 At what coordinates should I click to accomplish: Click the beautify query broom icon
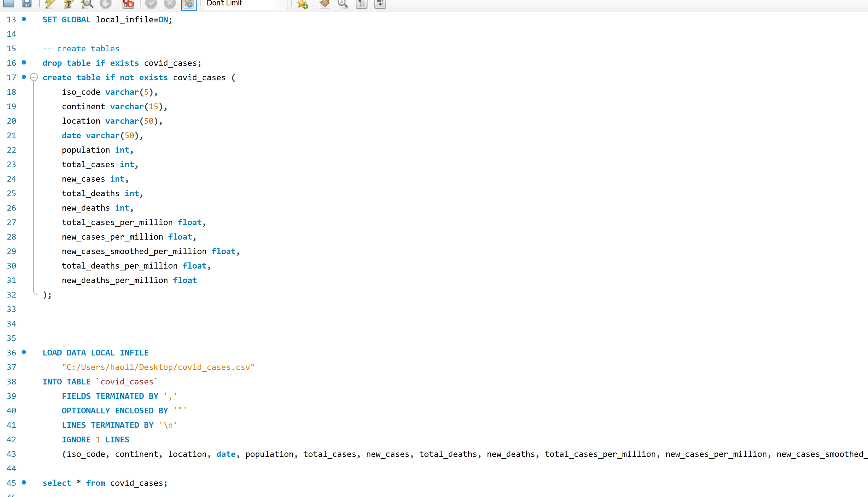324,3
